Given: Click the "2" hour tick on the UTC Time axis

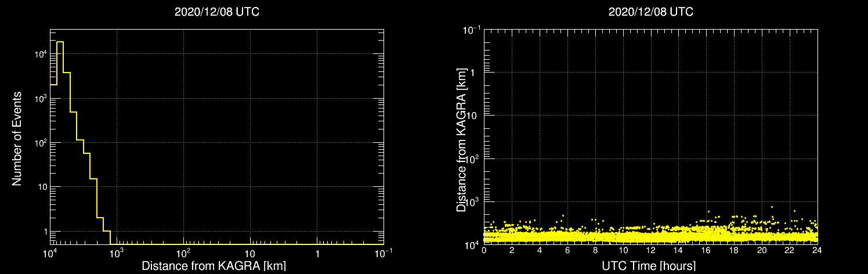Looking at the screenshot, I should (512, 251).
